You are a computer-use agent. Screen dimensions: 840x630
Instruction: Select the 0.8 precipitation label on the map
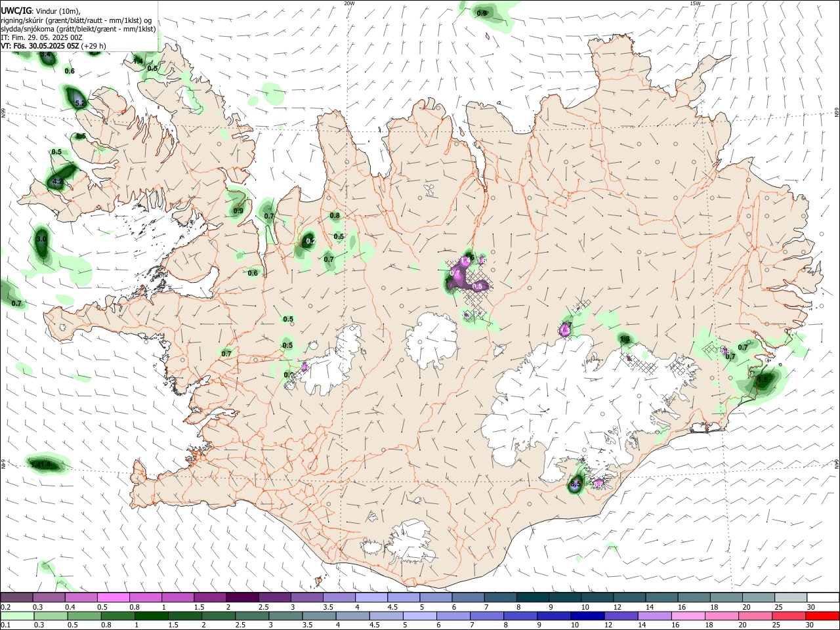(x=335, y=215)
